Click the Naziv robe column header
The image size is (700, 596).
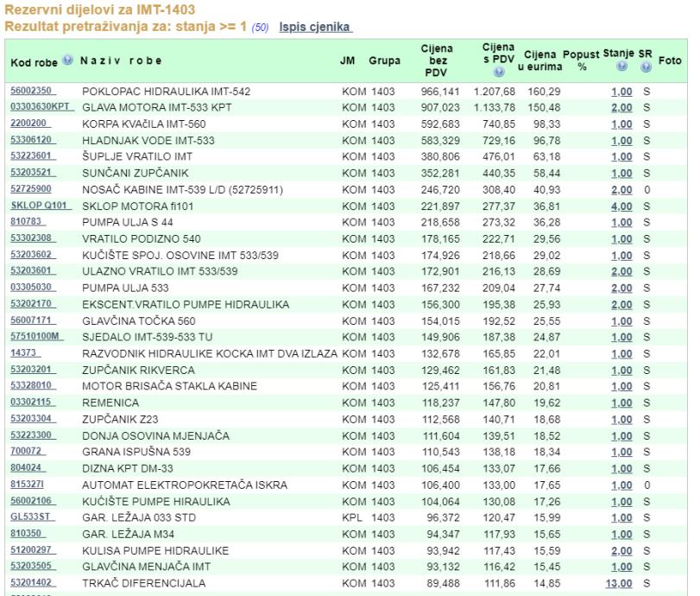121,60
